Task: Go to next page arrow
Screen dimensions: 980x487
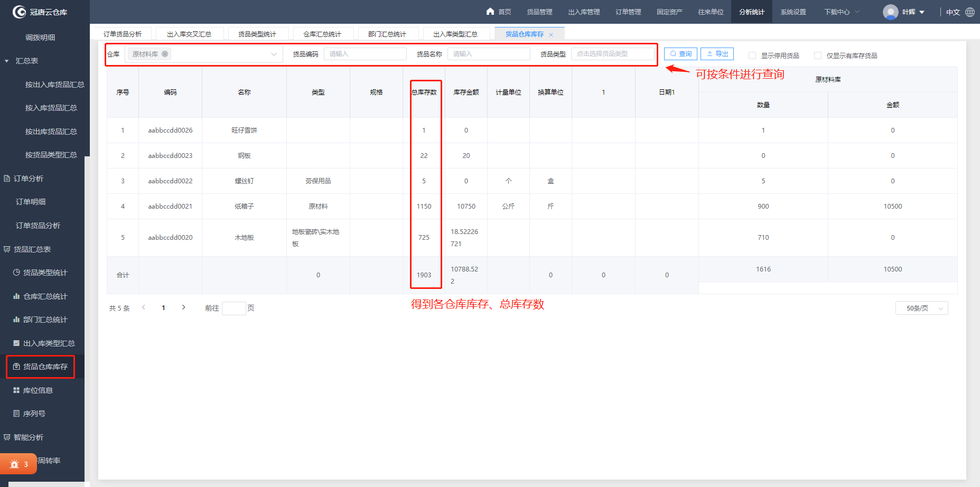Action: 183,307
